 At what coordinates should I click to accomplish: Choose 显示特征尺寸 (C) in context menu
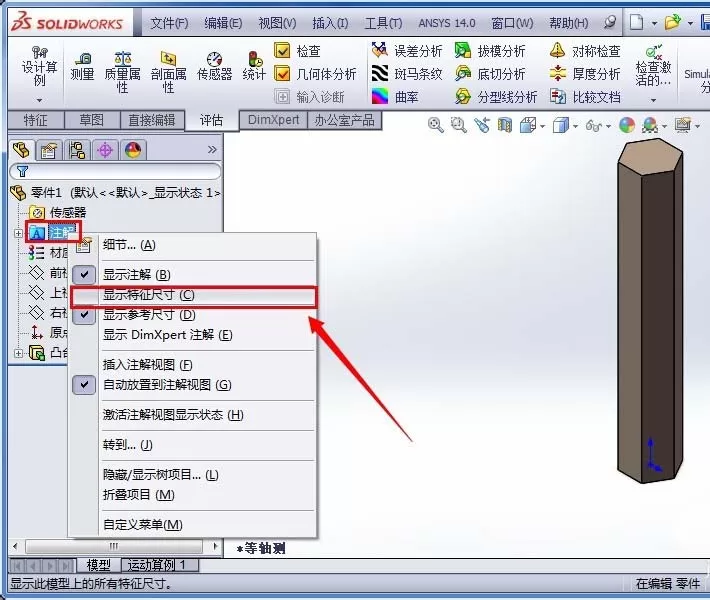(192, 295)
